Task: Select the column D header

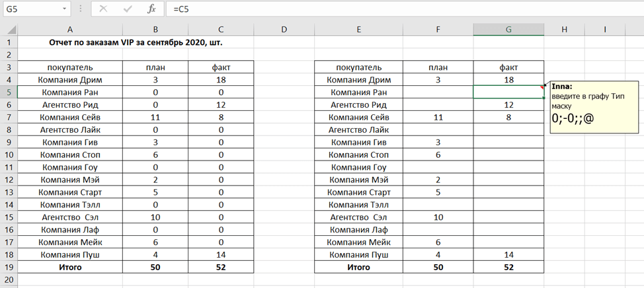Action: tap(284, 29)
